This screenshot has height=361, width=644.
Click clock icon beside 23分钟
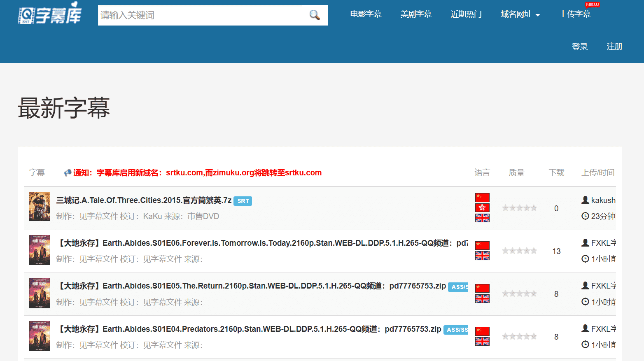(585, 216)
